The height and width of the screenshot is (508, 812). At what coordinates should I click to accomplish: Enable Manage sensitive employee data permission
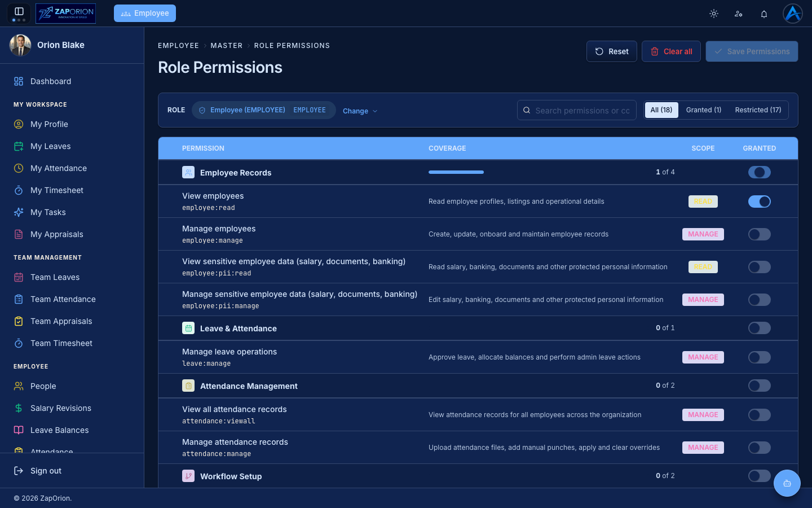[760, 300]
